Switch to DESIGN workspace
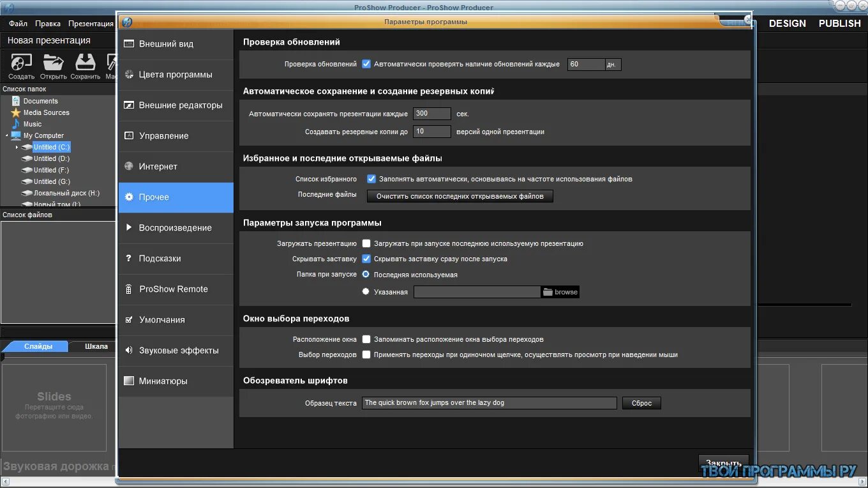 pos(787,23)
